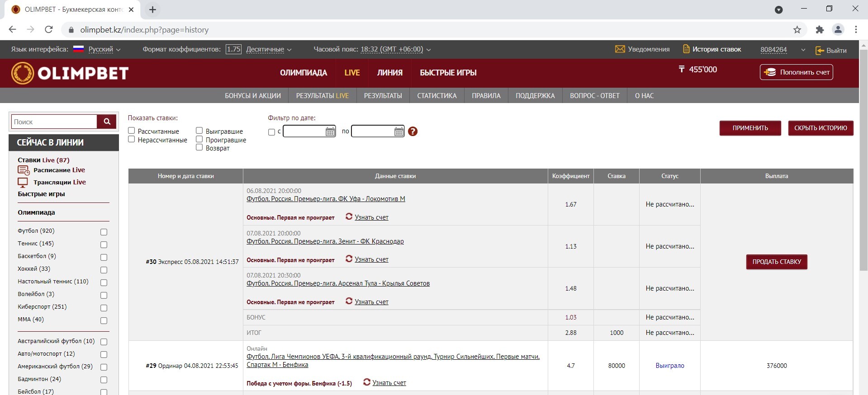Screen dimensions: 868x395
Task: Close the OLIMPBET browser tab
Action: click(131, 9)
